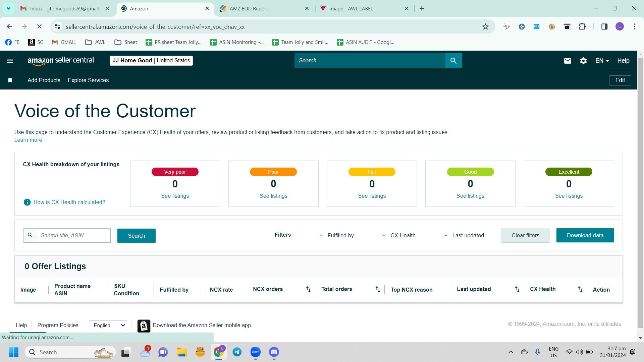Open Program Policies footer link

click(58, 325)
